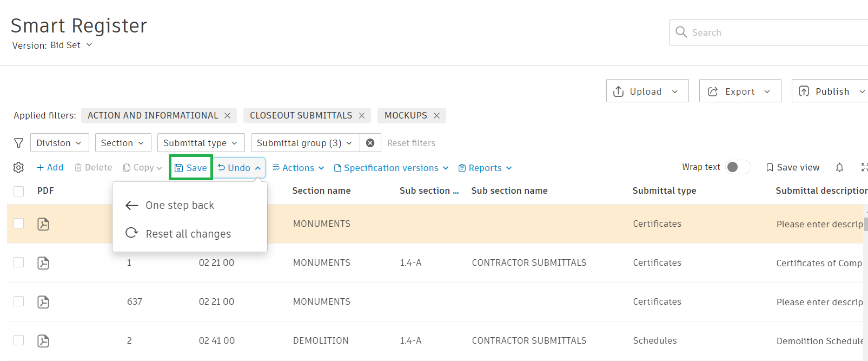Click the Save view button
This screenshot has width=868, height=361.
(x=793, y=168)
